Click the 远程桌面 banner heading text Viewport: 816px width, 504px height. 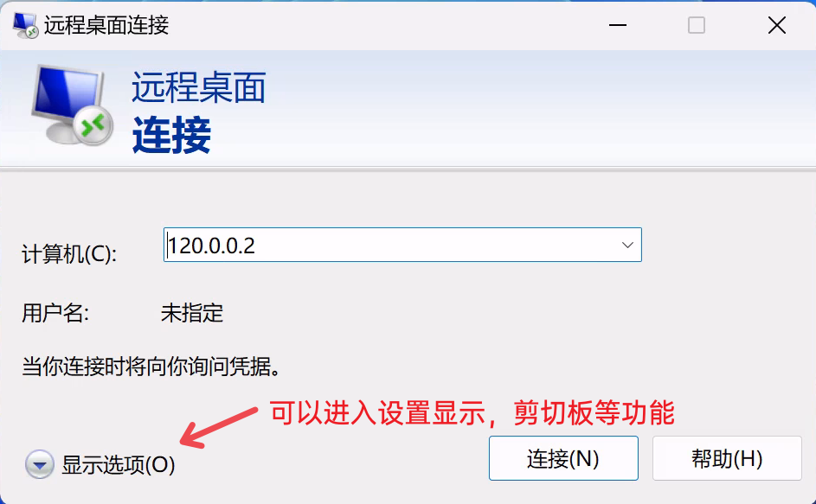pos(199,87)
